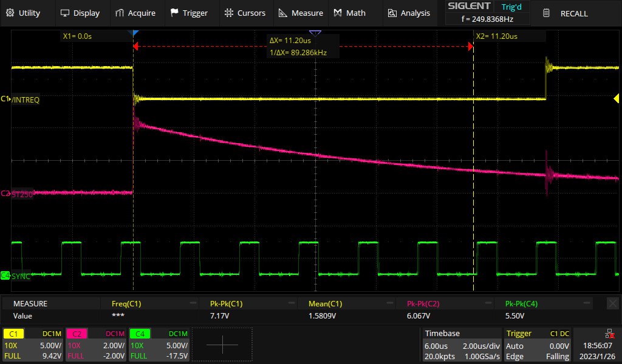Expand options next to Pk-Pk(C2) measurement
Viewport: 622px width, 364px height.
488,303
